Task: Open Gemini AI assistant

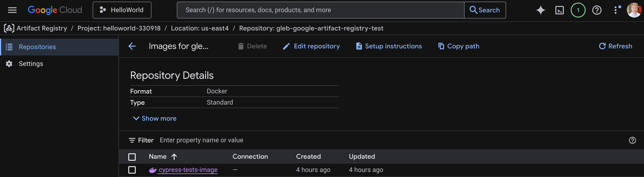Action: tap(540, 10)
